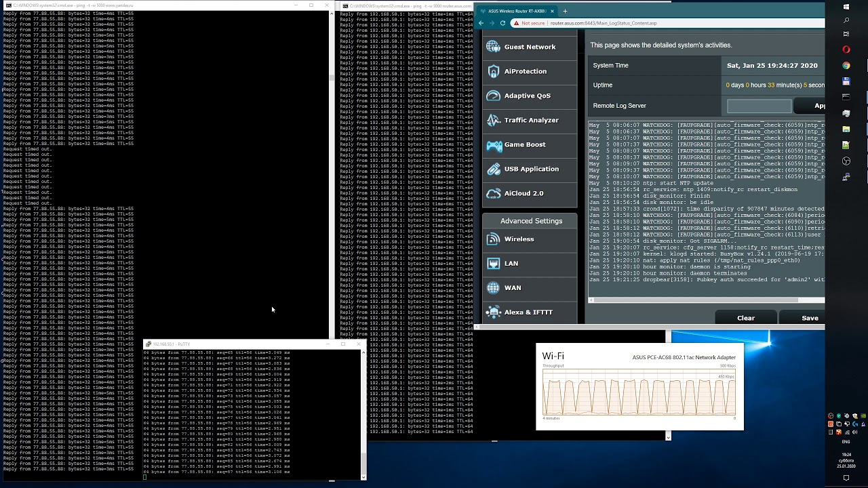
Task: Click the PuTTY window vertical scrollbar
Action: click(363, 414)
